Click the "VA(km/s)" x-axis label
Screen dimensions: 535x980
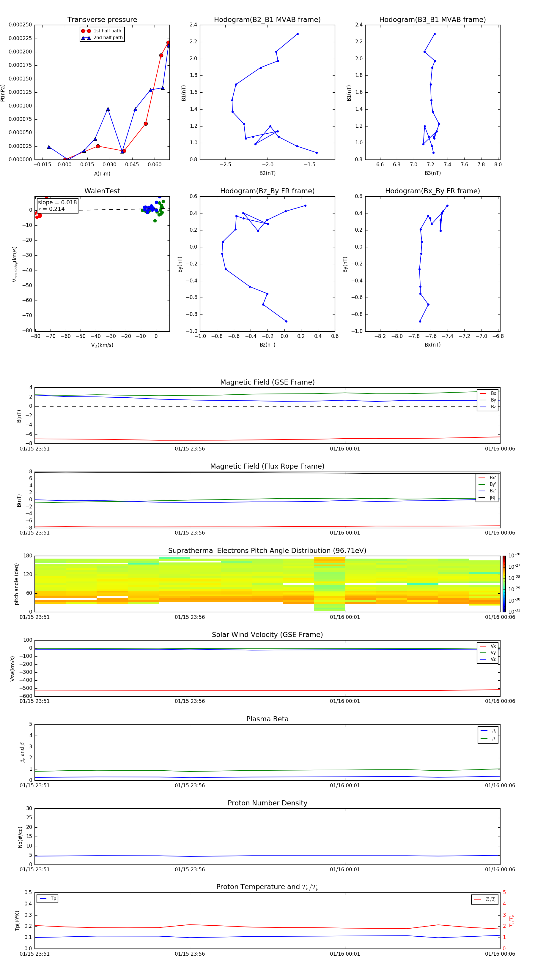[x=102, y=345]
